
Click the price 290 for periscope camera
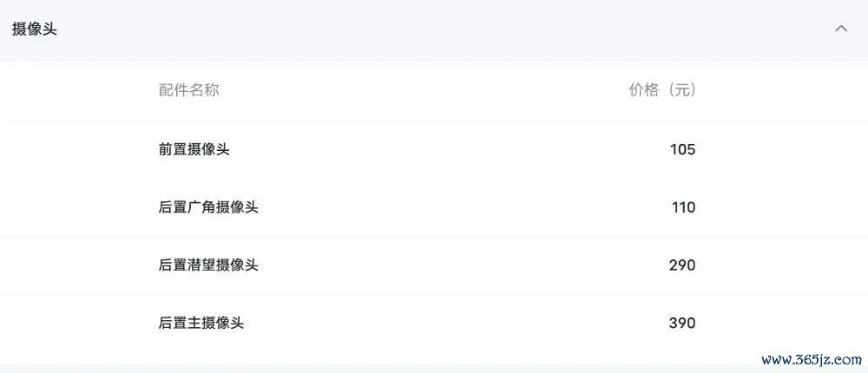pos(682,265)
